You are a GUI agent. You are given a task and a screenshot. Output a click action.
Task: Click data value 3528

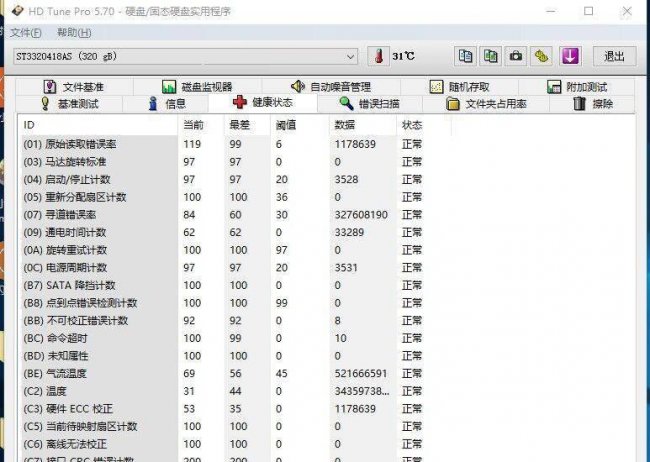coord(346,180)
